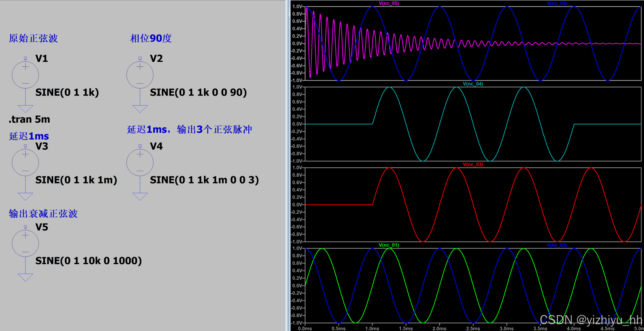Select the .tran 5m directive text

(x=30, y=119)
